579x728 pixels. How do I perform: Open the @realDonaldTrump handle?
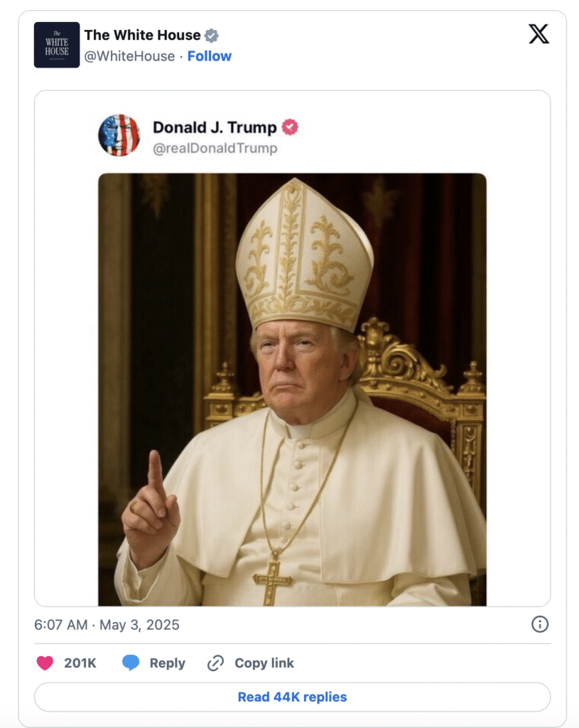point(215,148)
